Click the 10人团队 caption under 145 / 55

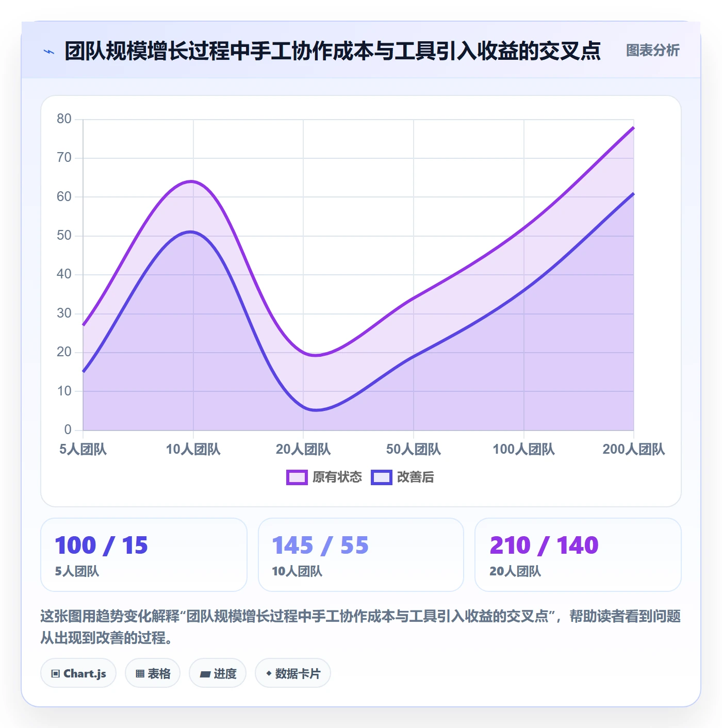[x=297, y=571]
